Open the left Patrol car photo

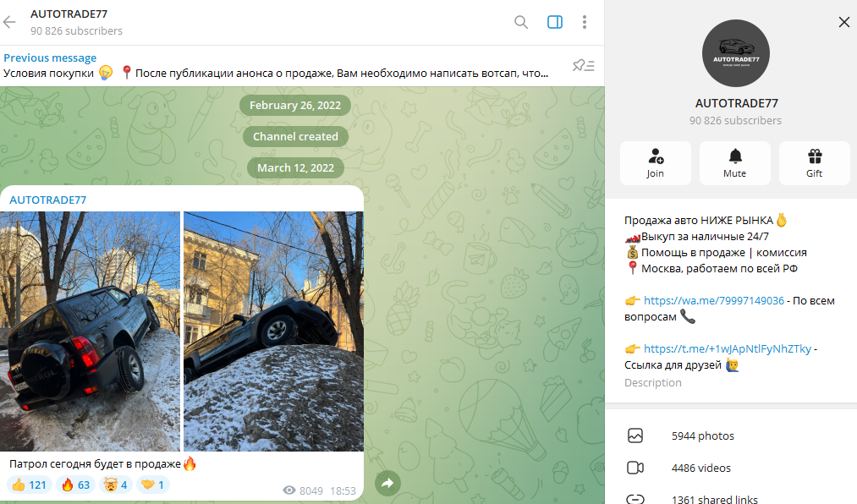click(x=90, y=331)
